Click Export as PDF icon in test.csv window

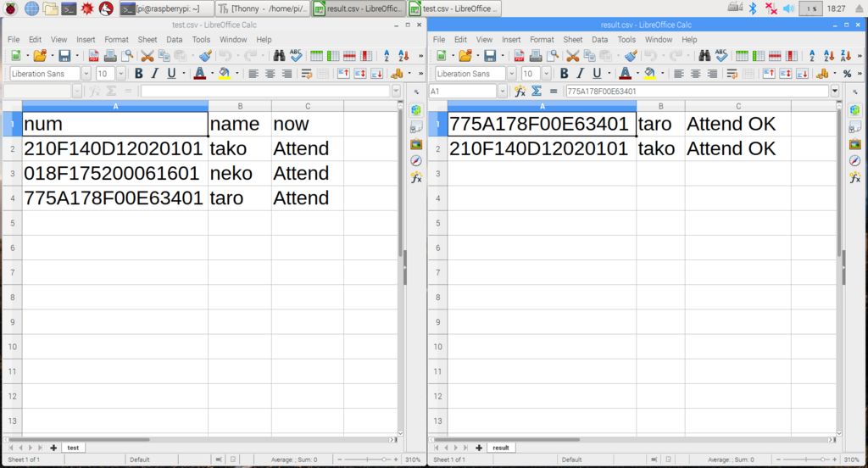click(x=93, y=56)
